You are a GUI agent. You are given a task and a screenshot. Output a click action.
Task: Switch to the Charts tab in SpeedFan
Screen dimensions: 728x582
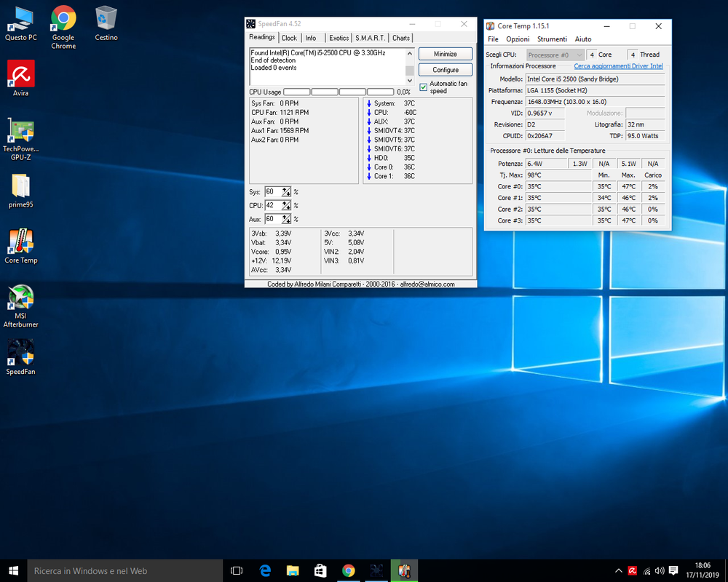(400, 38)
